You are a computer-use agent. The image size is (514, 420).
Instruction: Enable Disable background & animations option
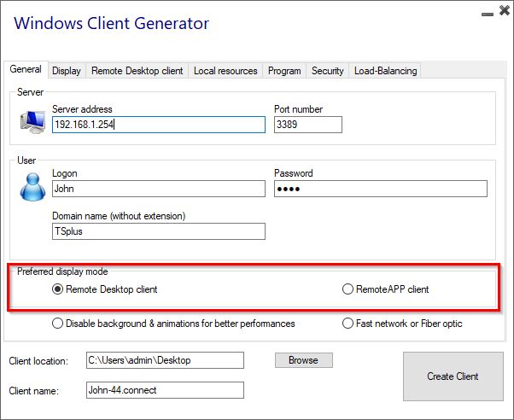point(58,324)
